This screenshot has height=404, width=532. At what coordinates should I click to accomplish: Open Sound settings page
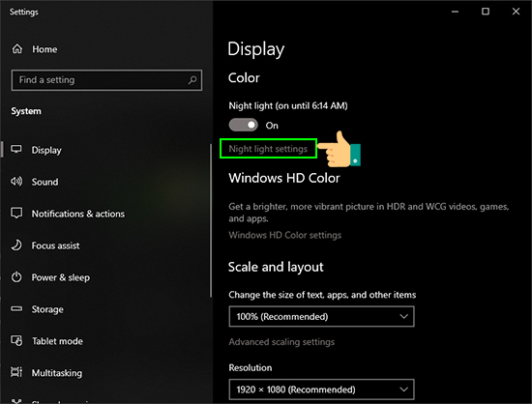click(x=44, y=182)
